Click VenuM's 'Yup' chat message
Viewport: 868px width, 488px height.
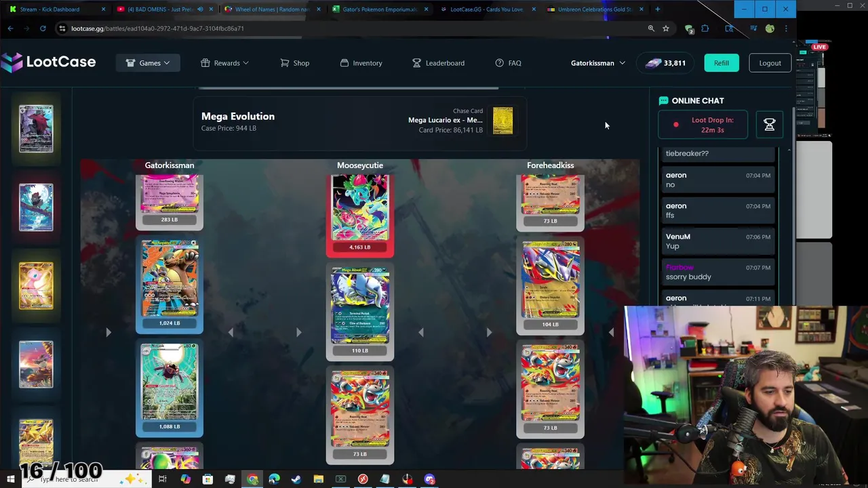[x=718, y=241]
